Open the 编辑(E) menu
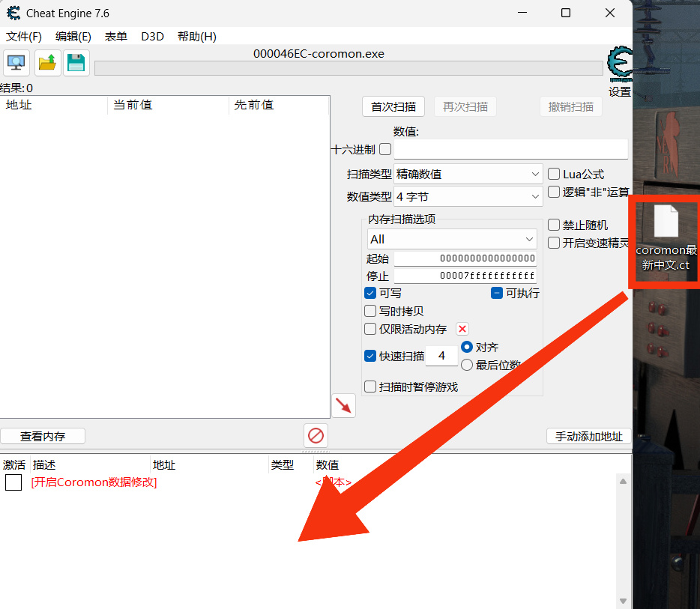Image resolution: width=700 pixels, height=609 pixels. coord(73,37)
